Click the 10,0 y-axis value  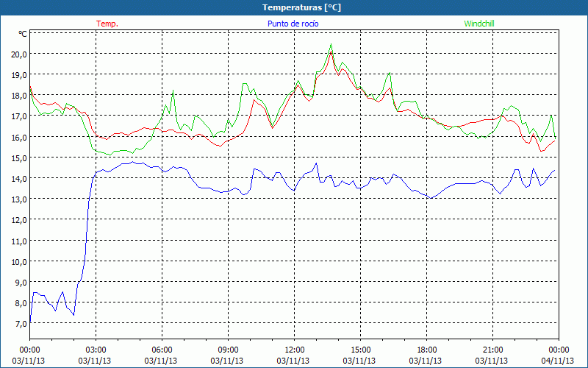click(x=19, y=262)
